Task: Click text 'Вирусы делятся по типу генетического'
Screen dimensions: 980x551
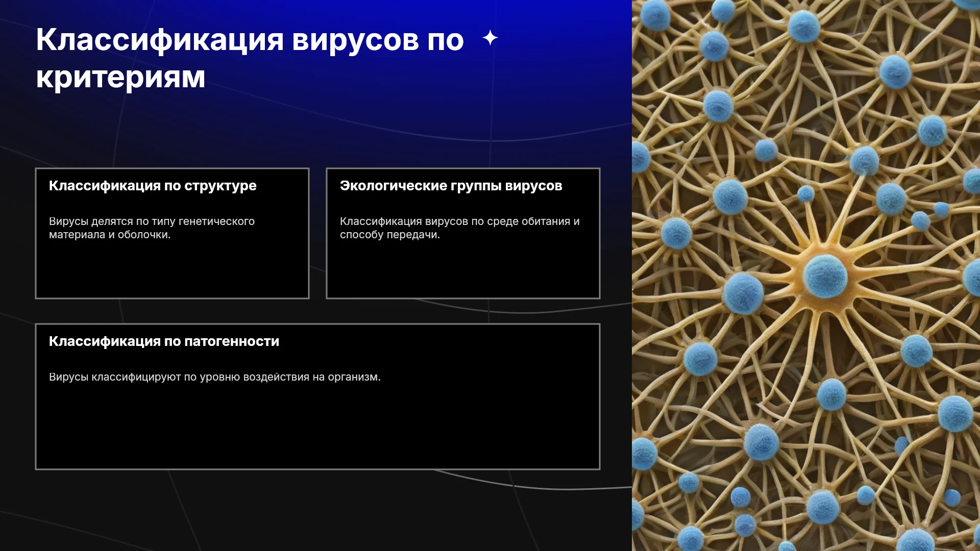Action: tap(152, 221)
